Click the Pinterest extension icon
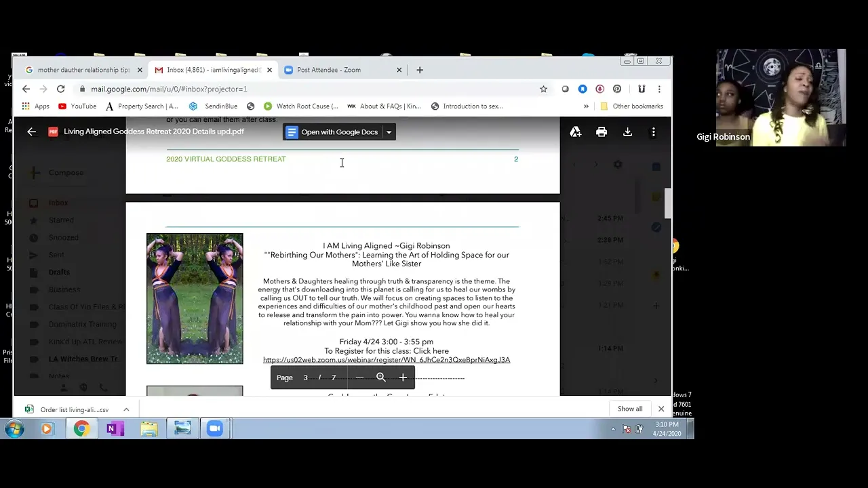The width and height of the screenshot is (868, 488). point(617,89)
